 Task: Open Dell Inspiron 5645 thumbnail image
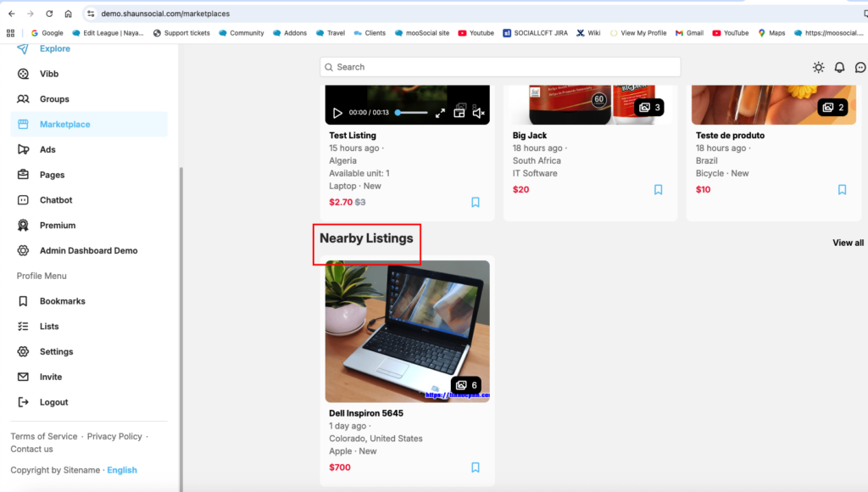tap(407, 331)
